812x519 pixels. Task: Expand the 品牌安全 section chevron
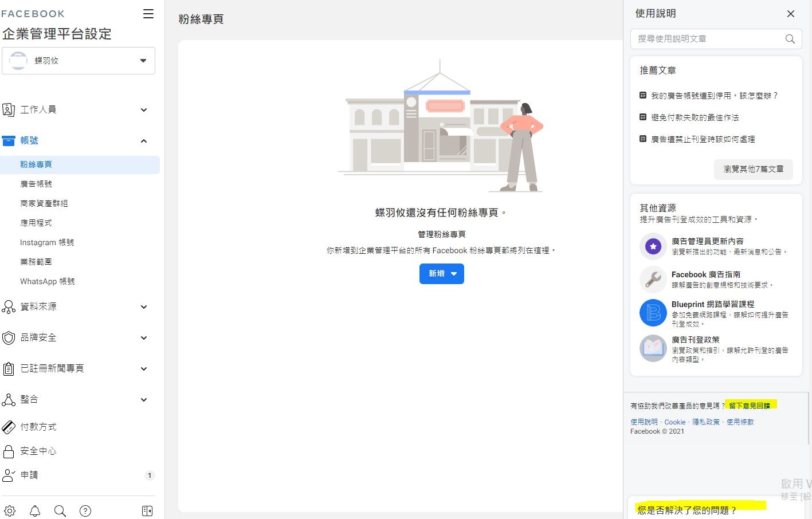[144, 338]
